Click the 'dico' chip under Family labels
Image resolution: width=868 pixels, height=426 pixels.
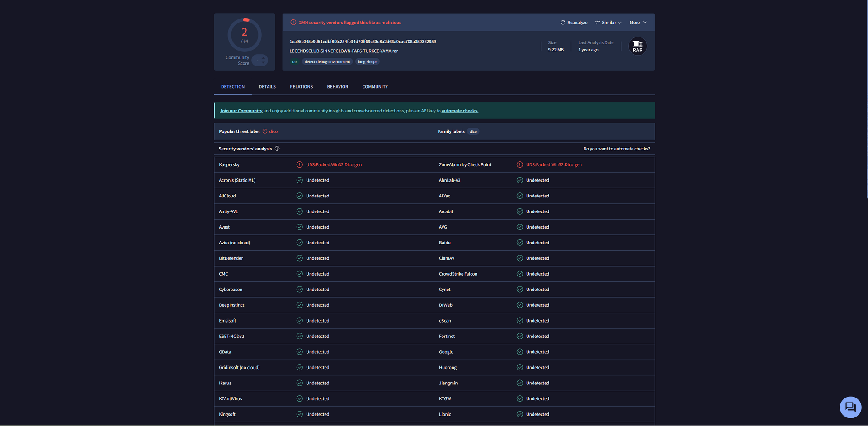(x=473, y=132)
